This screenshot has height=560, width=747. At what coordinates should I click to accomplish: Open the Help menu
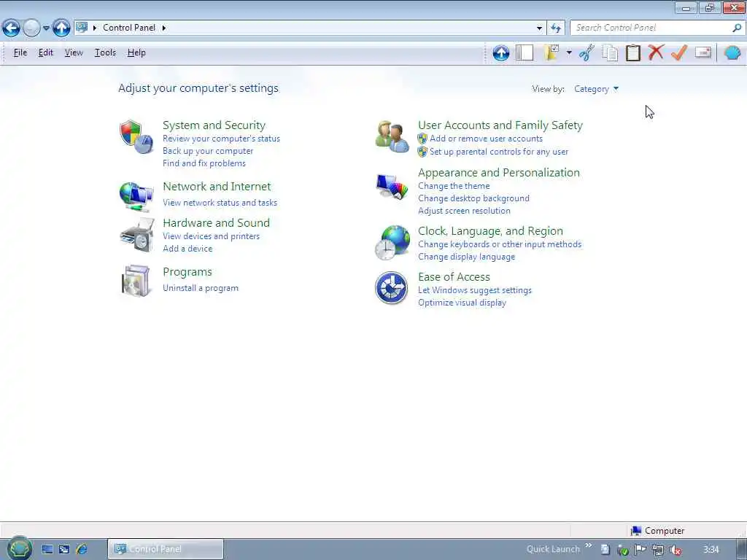[x=136, y=52]
